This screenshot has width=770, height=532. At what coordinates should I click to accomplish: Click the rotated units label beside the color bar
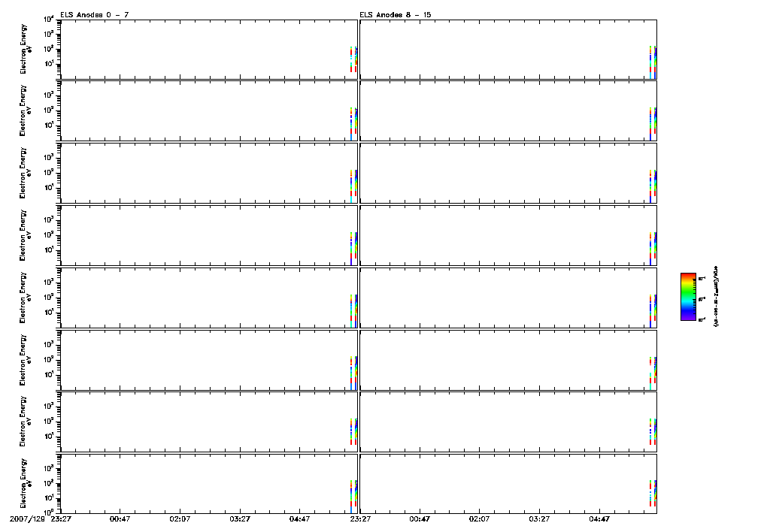716,297
